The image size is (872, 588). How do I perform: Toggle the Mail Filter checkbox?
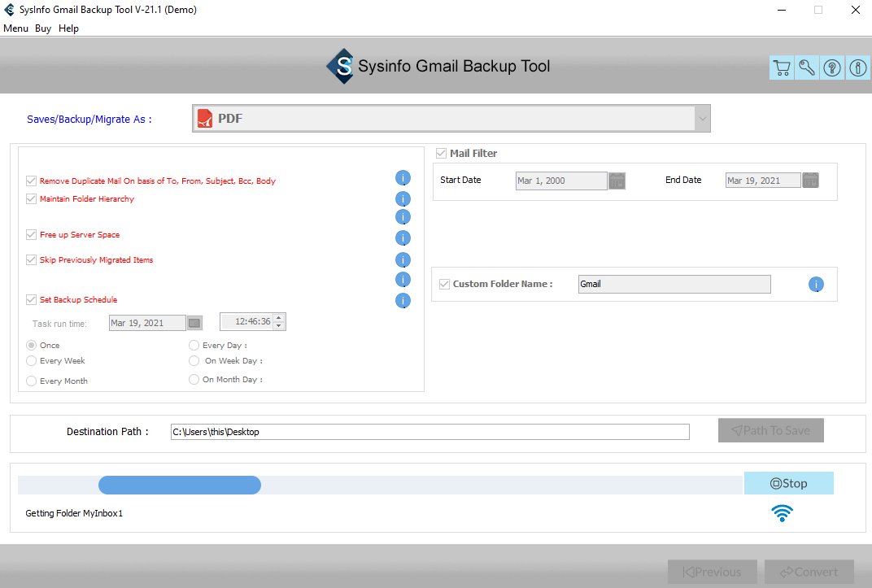click(441, 154)
